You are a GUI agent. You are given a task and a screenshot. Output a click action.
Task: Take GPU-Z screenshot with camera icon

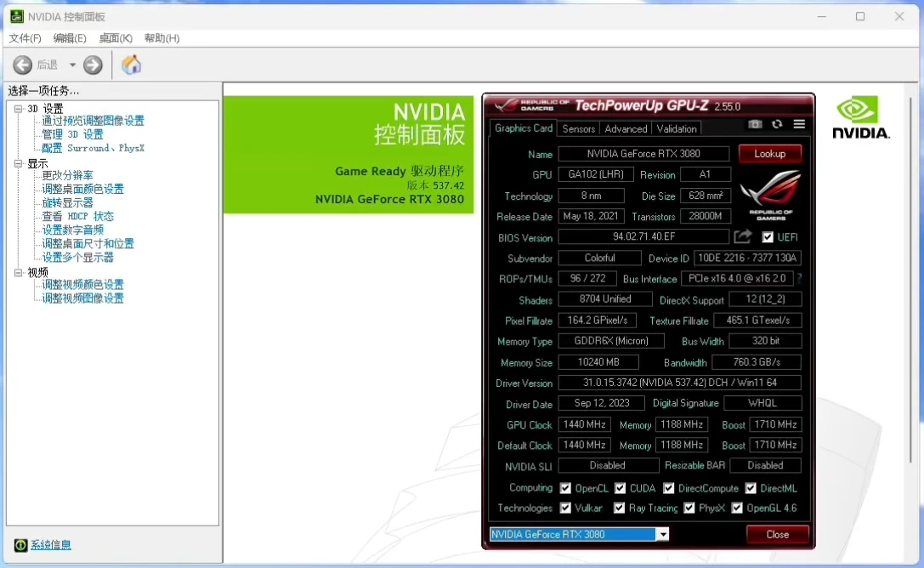pos(755,124)
